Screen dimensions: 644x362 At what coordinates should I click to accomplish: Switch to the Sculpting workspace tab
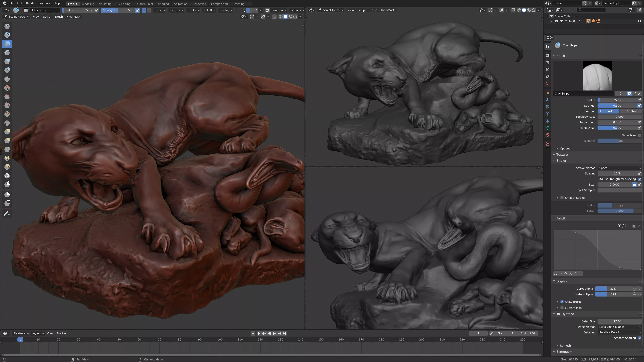105,4
